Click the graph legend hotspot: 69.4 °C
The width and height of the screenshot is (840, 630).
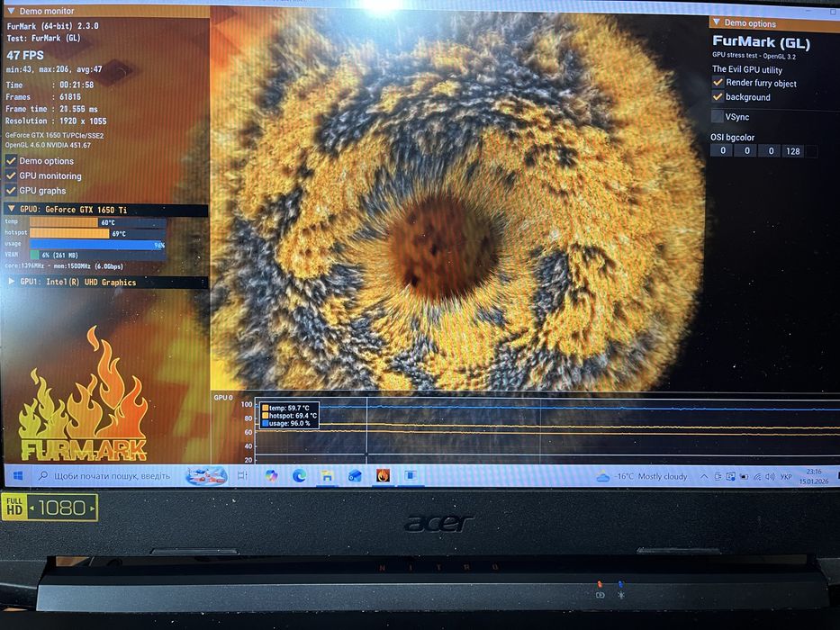click(x=289, y=415)
